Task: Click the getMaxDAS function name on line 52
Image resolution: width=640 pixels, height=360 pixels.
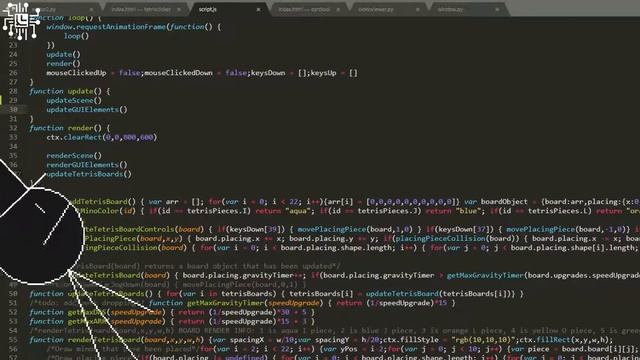Action: pos(87,312)
